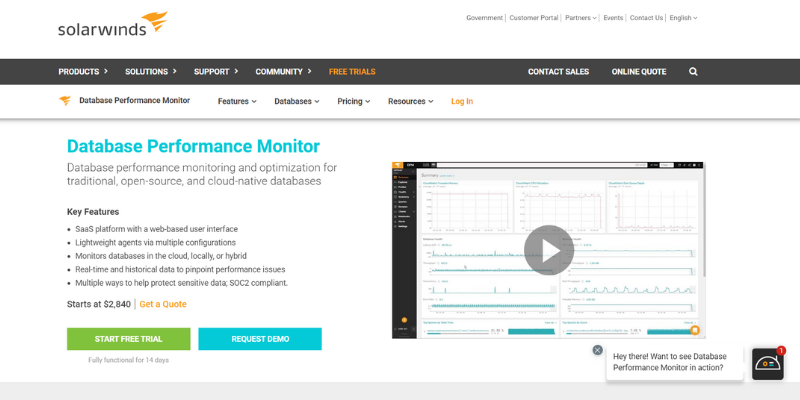Open the Events link
This screenshot has height=400, width=800.
point(613,18)
